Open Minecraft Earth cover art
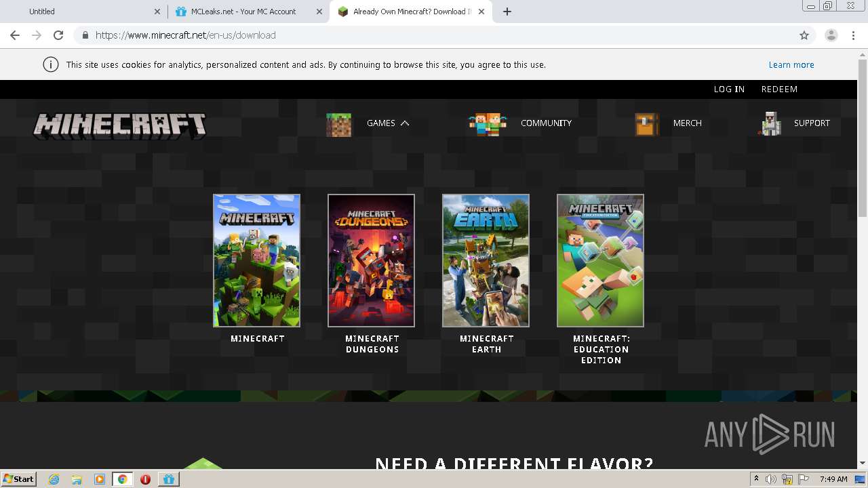This screenshot has height=488, width=868. click(486, 260)
